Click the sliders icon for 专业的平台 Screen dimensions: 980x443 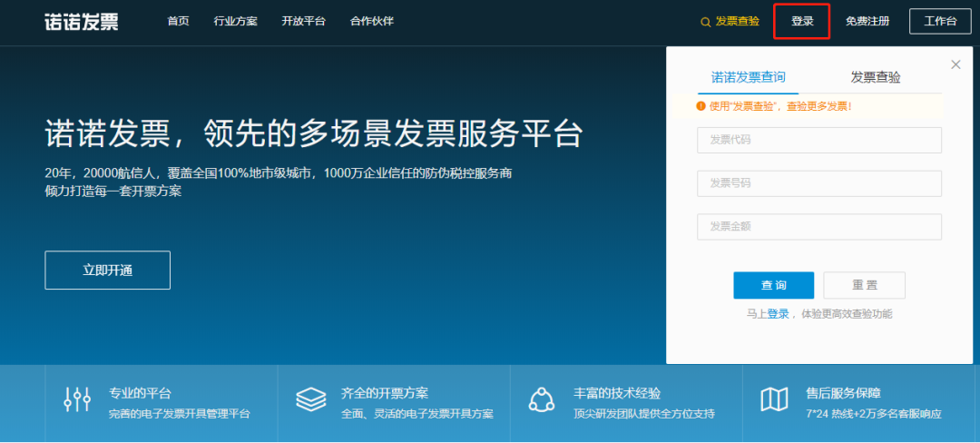77,399
